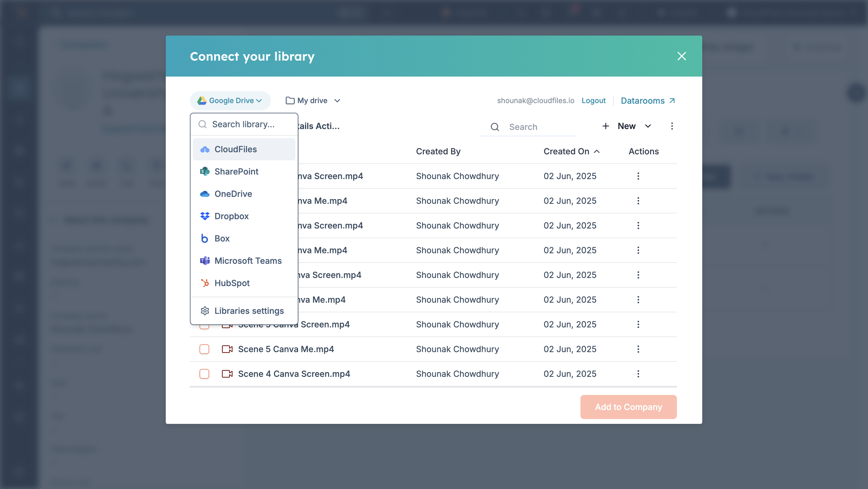Click the SharePoint logo icon

pyautogui.click(x=205, y=172)
